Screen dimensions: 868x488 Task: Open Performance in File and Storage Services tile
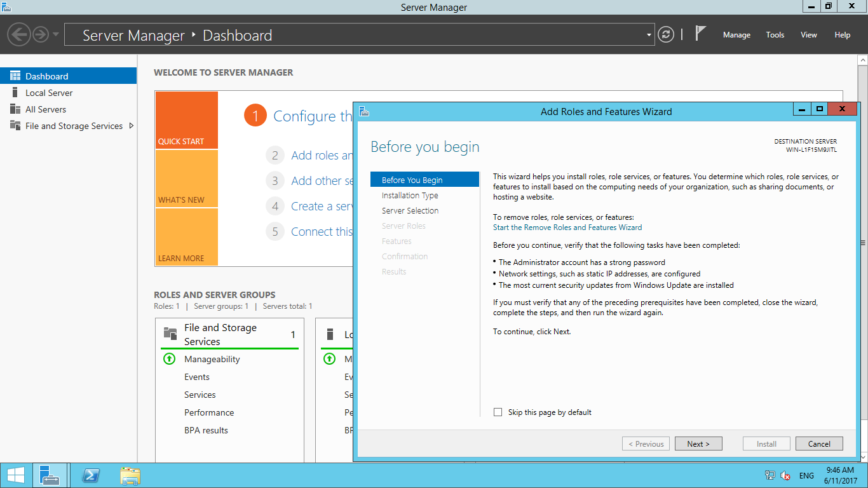click(209, 412)
